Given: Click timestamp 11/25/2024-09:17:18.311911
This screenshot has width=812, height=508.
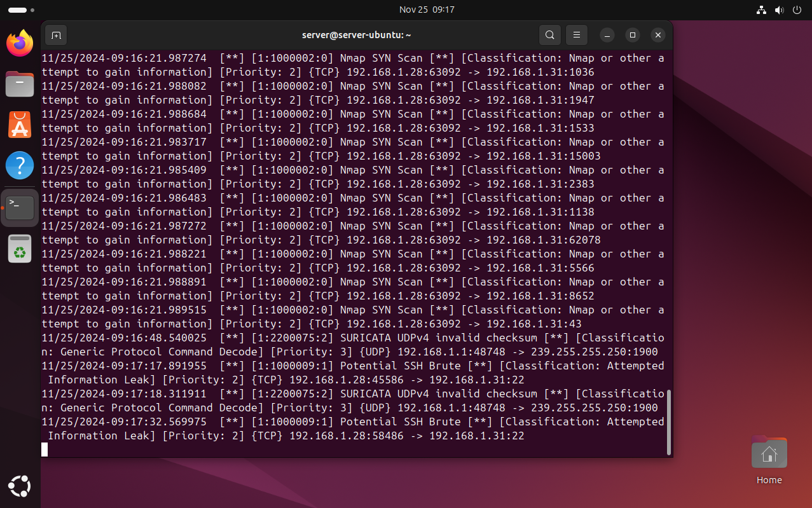Looking at the screenshot, I should coord(124,394).
